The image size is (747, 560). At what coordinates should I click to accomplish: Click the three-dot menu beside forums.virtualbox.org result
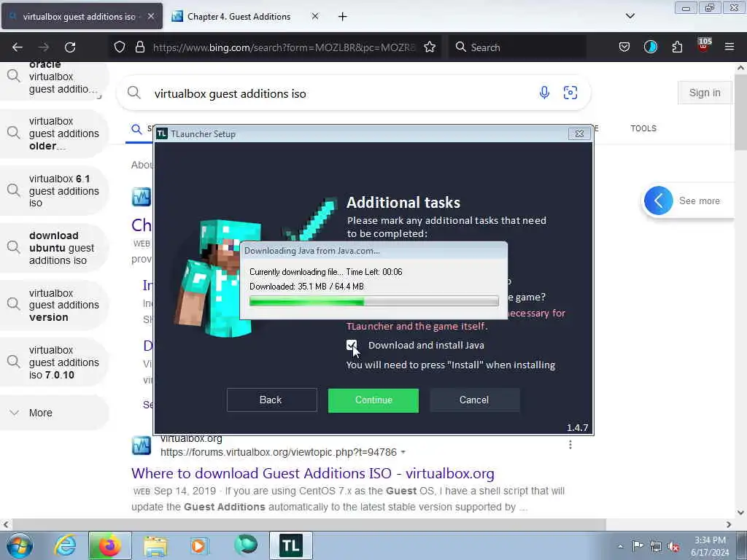(570, 445)
